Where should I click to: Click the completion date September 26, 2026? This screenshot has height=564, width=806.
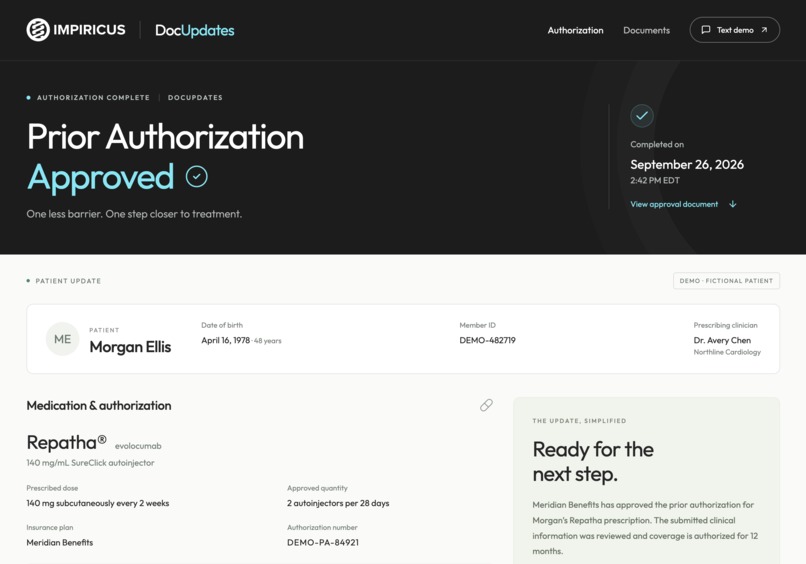[x=687, y=165]
